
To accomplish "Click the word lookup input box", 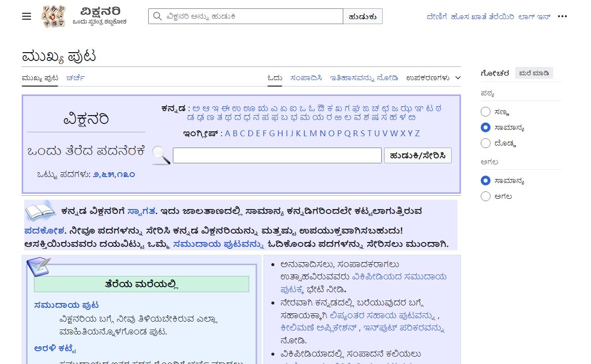I will (277, 155).
